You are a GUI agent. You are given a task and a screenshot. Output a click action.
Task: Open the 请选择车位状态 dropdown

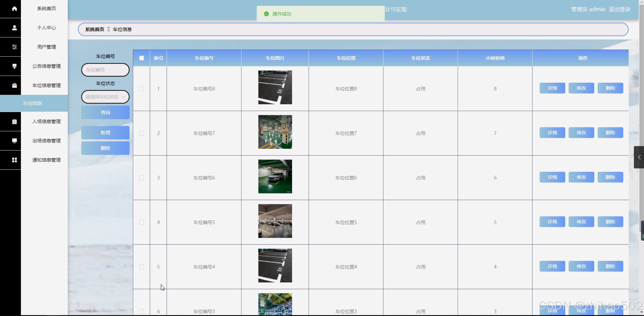[x=105, y=97]
